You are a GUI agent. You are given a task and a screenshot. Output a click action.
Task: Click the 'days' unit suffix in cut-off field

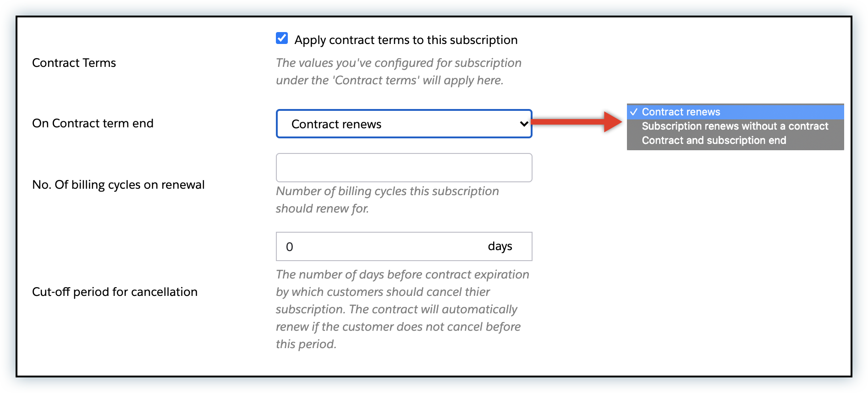pos(500,246)
